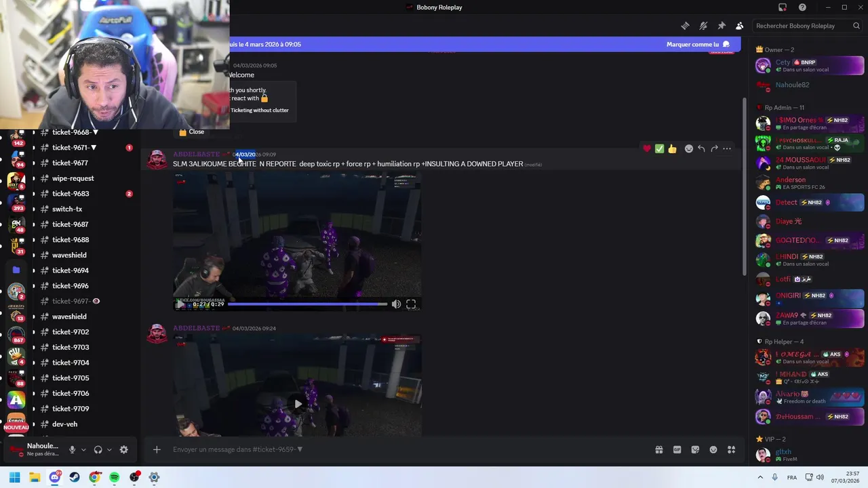The height and width of the screenshot is (488, 868).
Task: Open member Detect in member list
Action: coord(809,202)
